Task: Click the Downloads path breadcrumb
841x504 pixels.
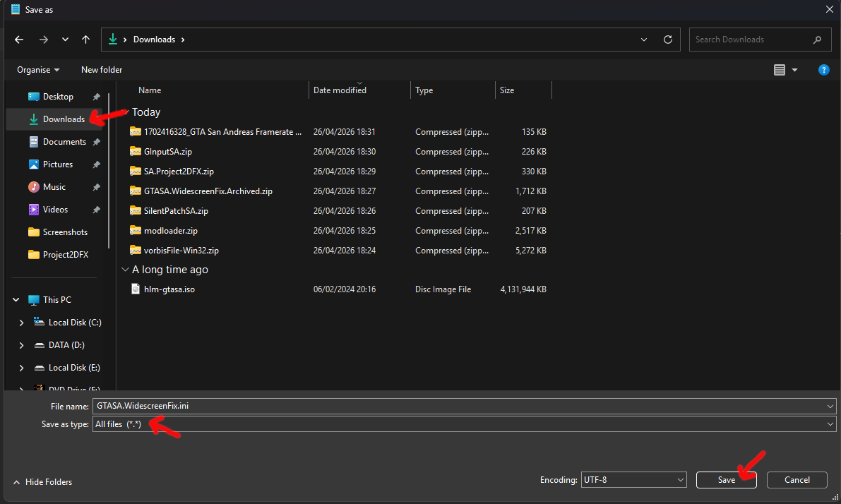Action: (155, 40)
